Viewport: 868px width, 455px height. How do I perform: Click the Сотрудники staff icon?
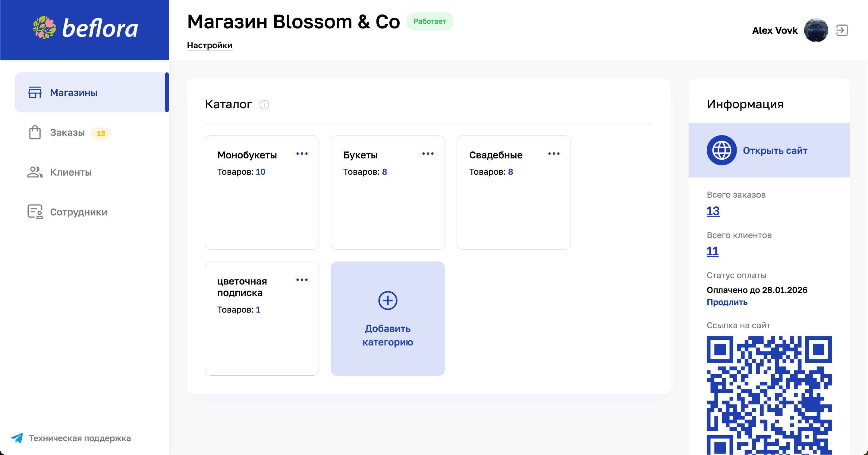(35, 212)
